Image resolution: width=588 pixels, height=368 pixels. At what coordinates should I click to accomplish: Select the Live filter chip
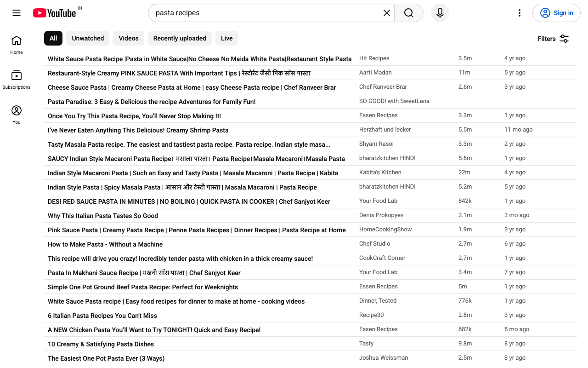pos(227,38)
